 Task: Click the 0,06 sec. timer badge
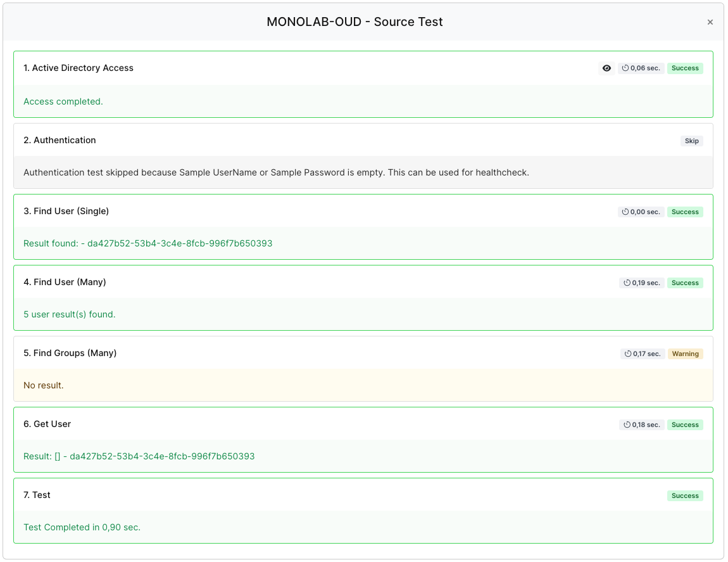click(x=641, y=68)
